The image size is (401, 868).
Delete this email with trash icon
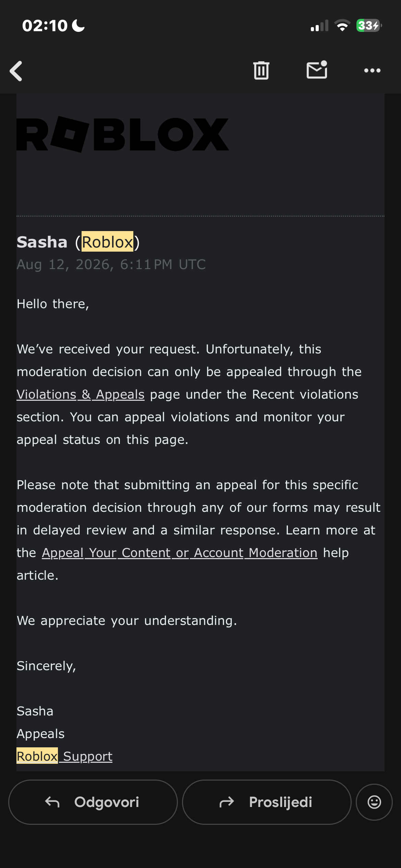[x=261, y=70]
